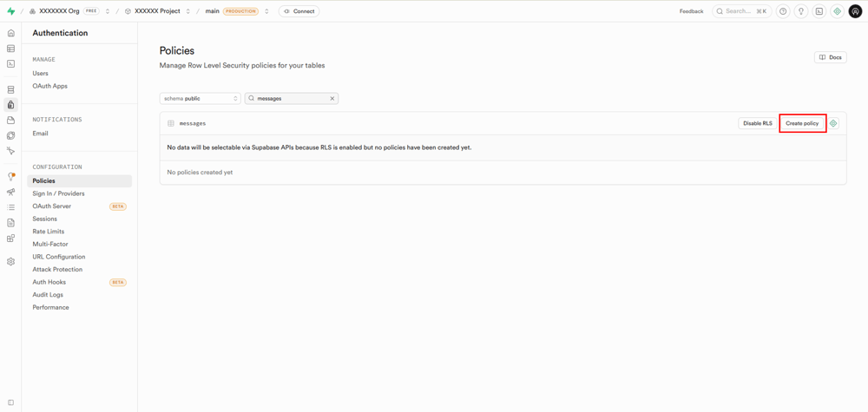Open the Table Editor from sidebar
This screenshot has height=412, width=868.
tap(10, 49)
